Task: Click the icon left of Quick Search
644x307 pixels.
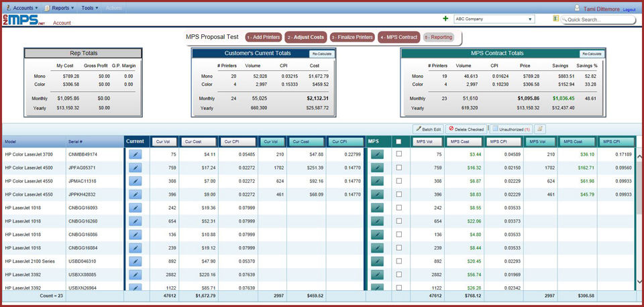Action: (556, 19)
